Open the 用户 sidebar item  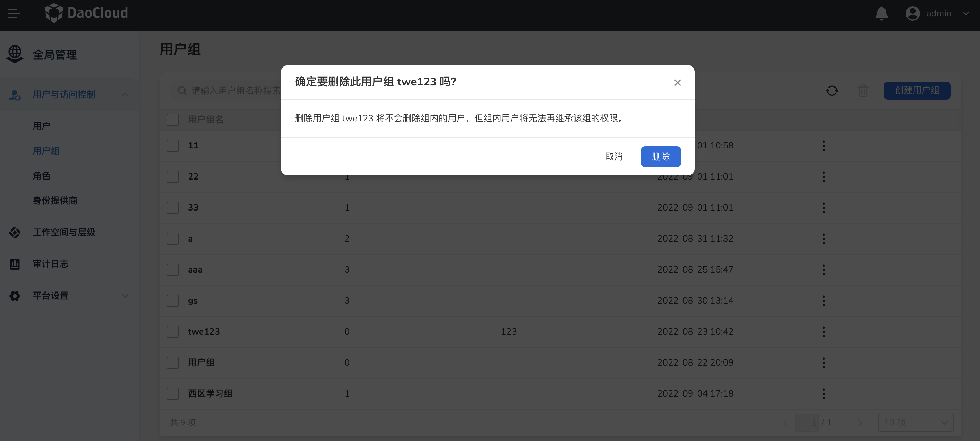click(x=41, y=126)
